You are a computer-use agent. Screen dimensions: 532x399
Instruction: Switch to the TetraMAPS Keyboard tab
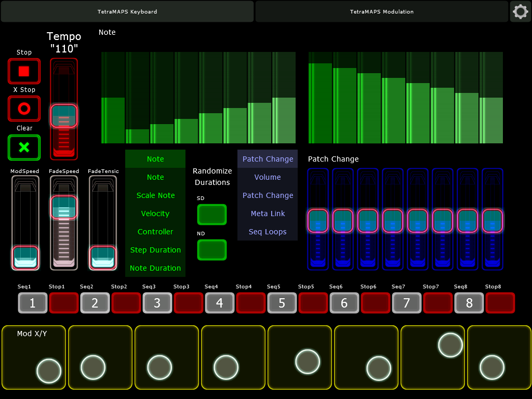click(x=127, y=11)
